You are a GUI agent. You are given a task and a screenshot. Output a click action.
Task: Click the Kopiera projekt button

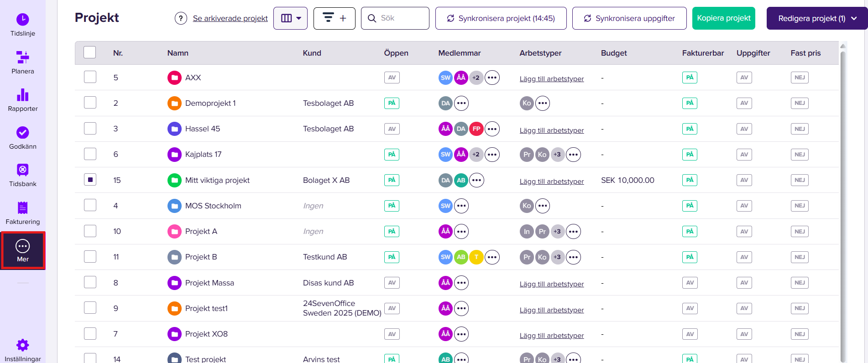723,18
